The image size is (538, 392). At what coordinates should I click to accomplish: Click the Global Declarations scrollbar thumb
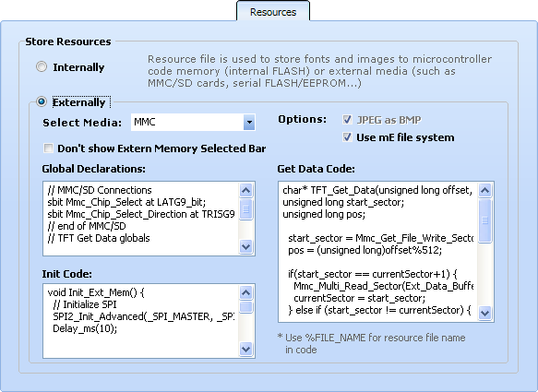(245, 209)
